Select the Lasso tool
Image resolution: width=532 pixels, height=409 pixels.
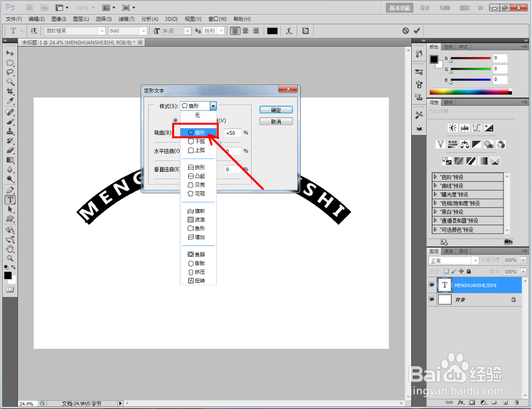(x=10, y=72)
